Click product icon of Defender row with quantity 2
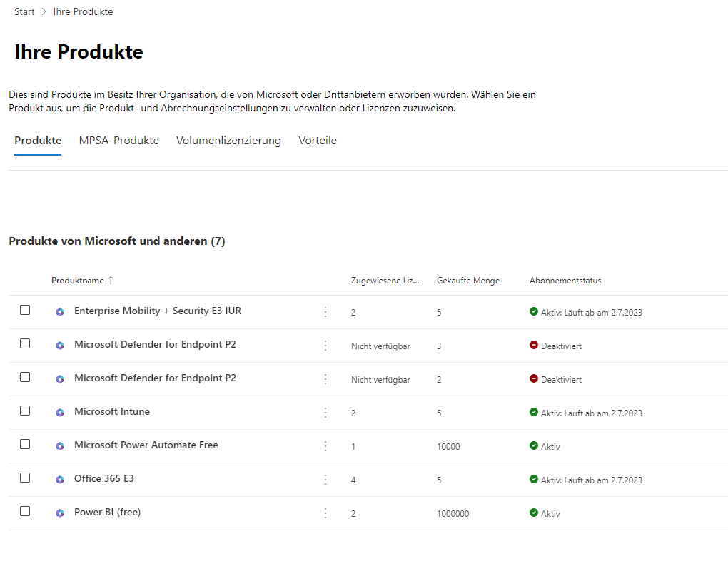 coord(60,378)
